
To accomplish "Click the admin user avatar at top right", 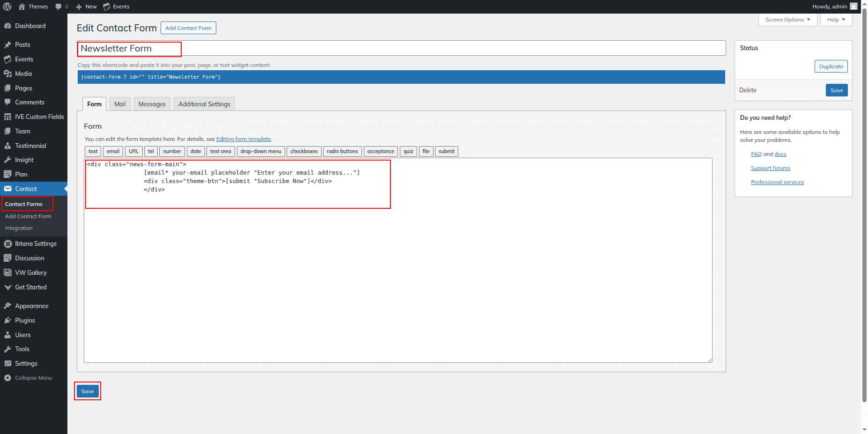I will (x=853, y=7).
